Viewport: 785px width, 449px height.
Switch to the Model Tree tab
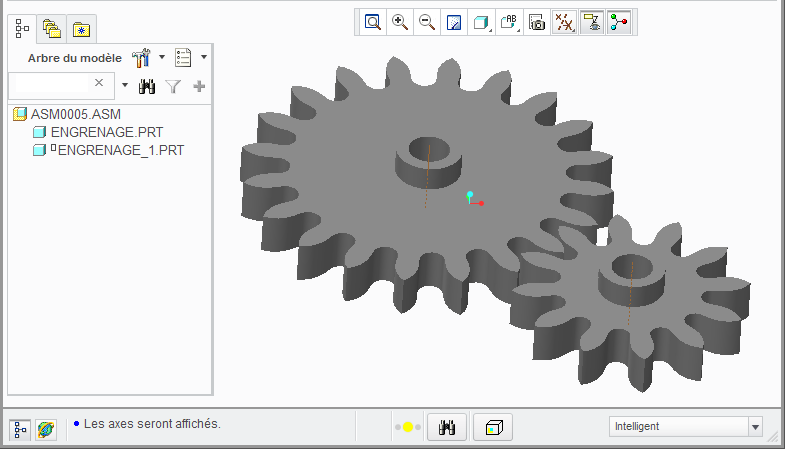click(22, 29)
